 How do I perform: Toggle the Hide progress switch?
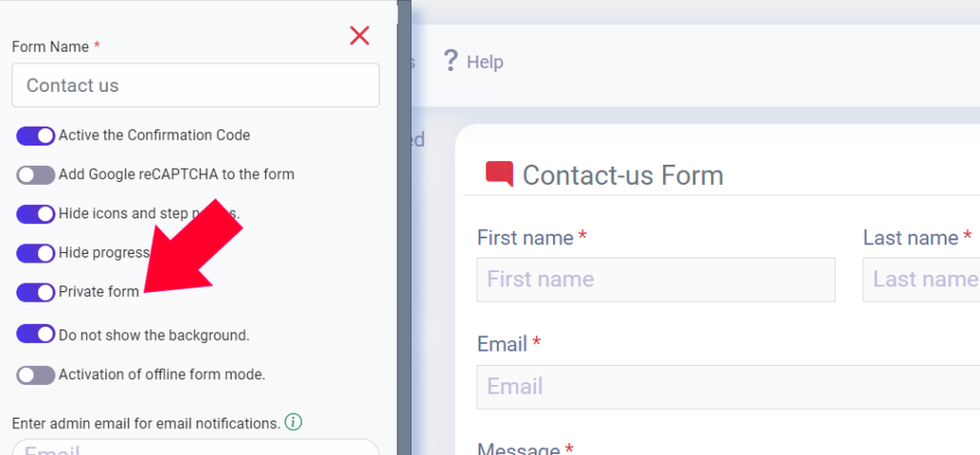pos(35,254)
